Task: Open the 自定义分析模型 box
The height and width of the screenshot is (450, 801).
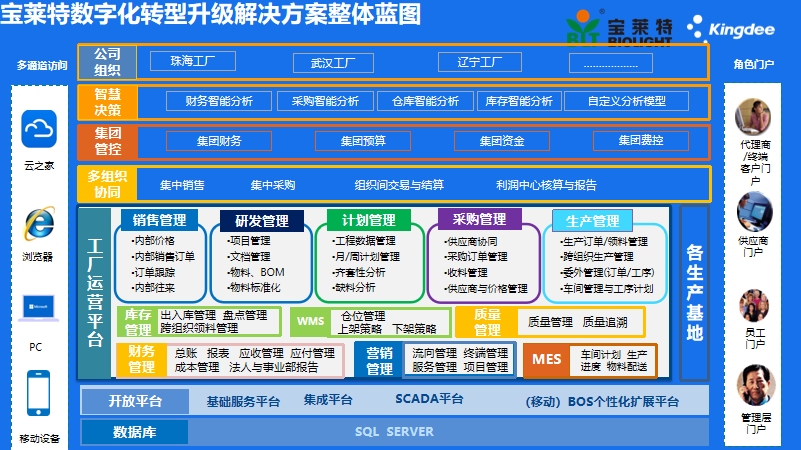Action: pos(627,101)
